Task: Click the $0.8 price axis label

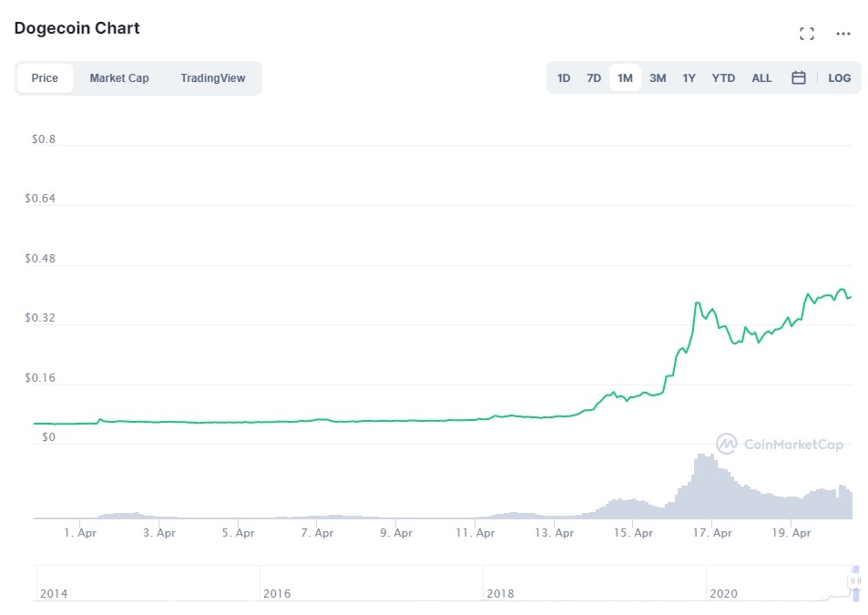Action: coord(44,138)
